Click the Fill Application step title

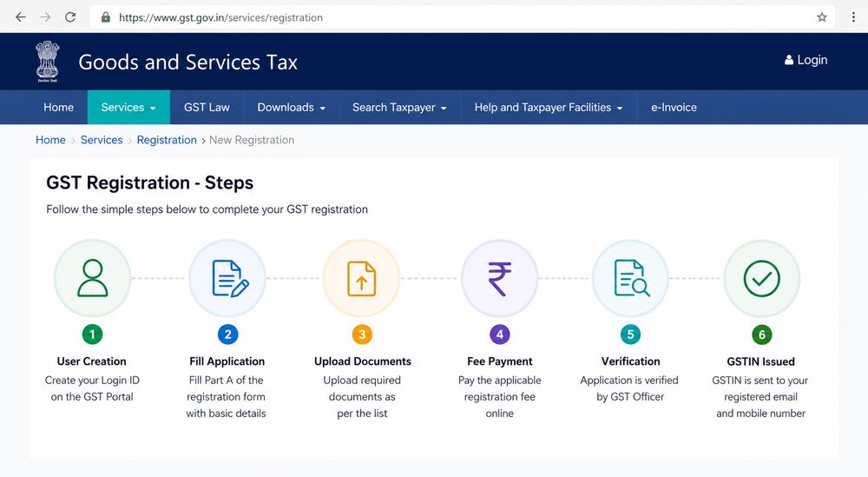[x=227, y=361]
